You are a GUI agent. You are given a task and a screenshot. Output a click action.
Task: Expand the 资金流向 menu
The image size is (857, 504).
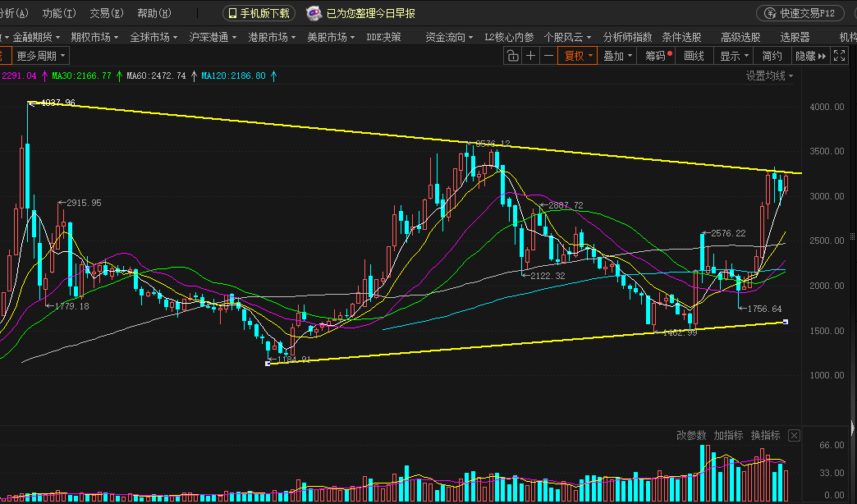[x=449, y=37]
